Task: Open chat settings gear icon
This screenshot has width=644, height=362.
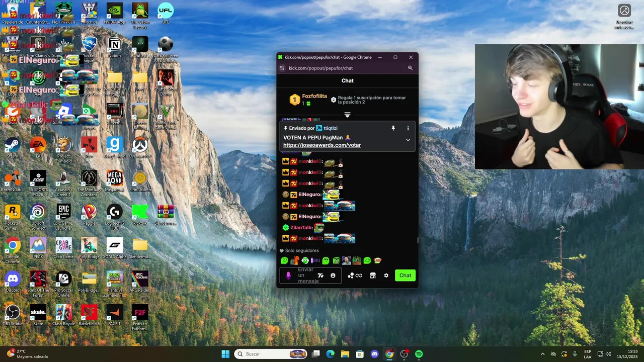Action: [386, 276]
